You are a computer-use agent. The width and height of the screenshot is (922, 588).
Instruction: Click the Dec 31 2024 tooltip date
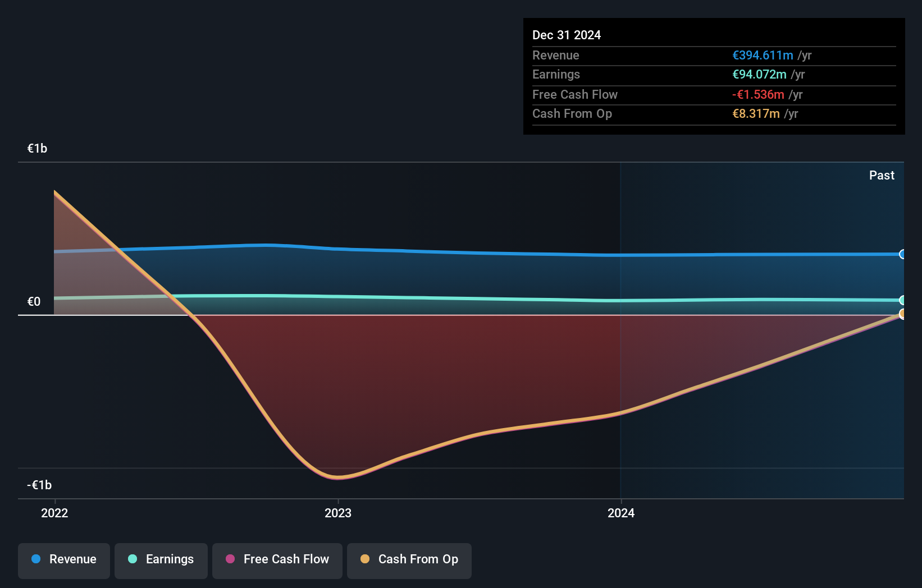pyautogui.click(x=567, y=35)
